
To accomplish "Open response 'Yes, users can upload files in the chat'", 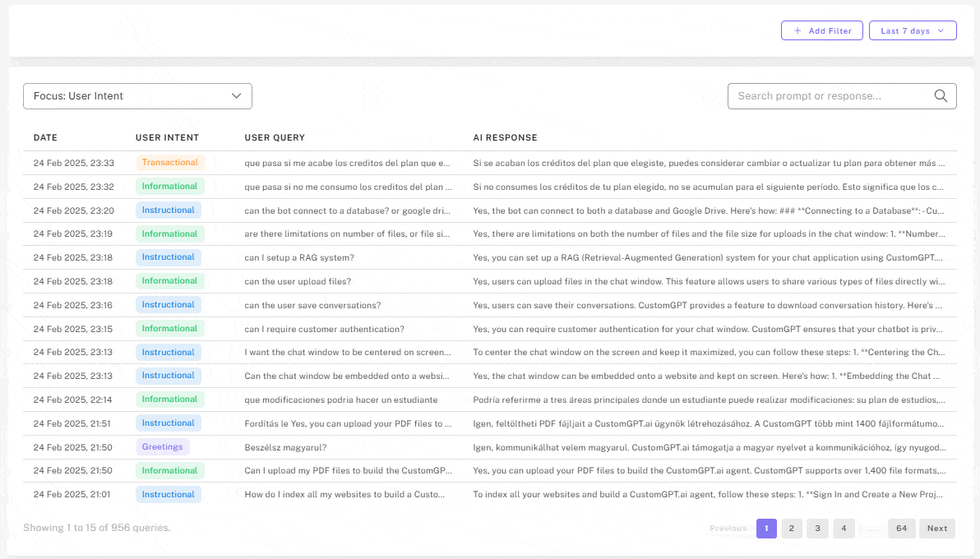I will pyautogui.click(x=709, y=281).
